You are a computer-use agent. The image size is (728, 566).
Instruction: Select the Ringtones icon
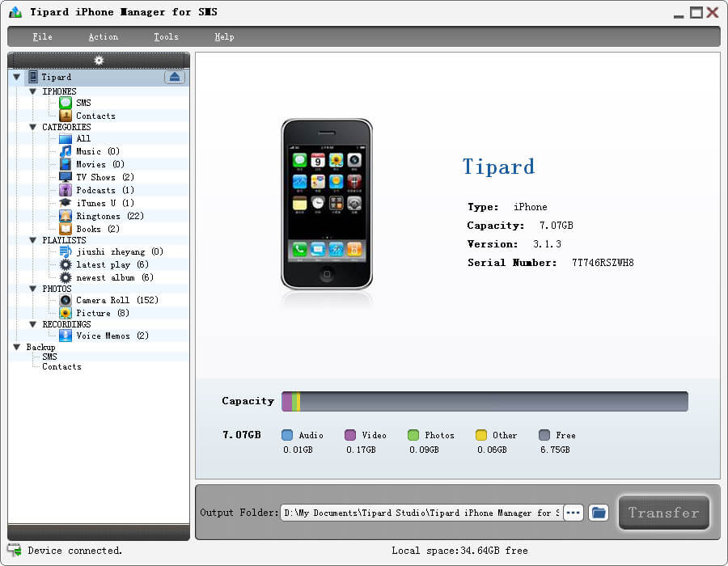pos(66,216)
